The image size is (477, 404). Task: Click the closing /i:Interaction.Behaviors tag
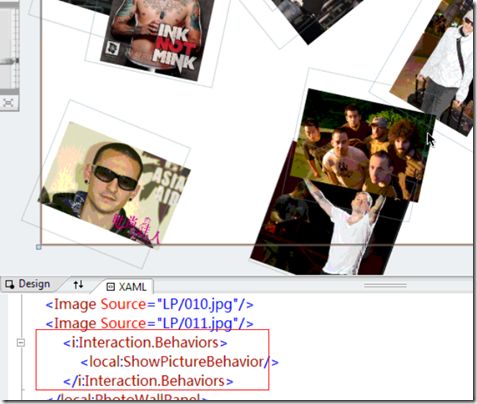tap(148, 381)
